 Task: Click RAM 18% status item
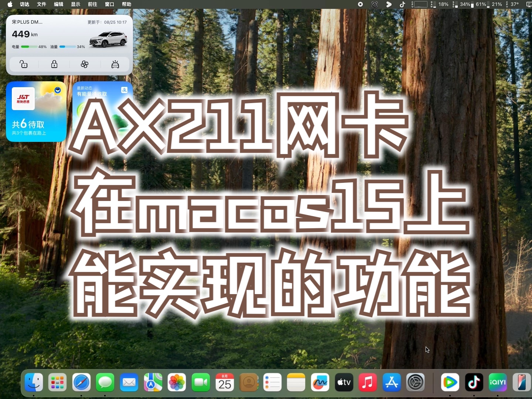pos(440,4)
